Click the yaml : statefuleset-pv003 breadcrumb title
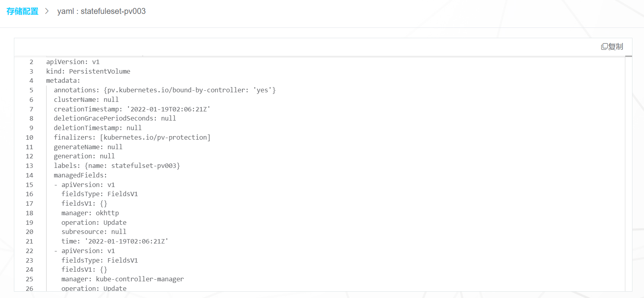Screen dimensions: 644x298 coord(101,11)
